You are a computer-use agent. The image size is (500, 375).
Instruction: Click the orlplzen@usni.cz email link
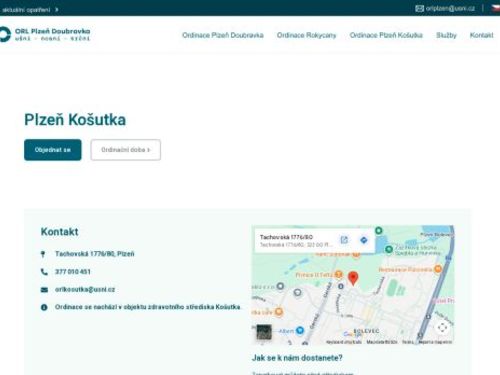(450, 9)
